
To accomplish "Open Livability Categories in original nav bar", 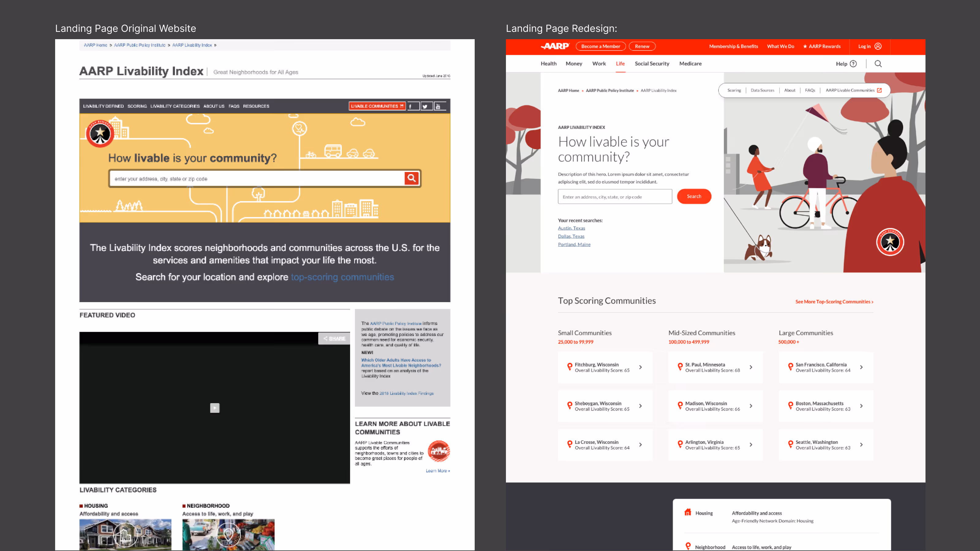I will (175, 106).
